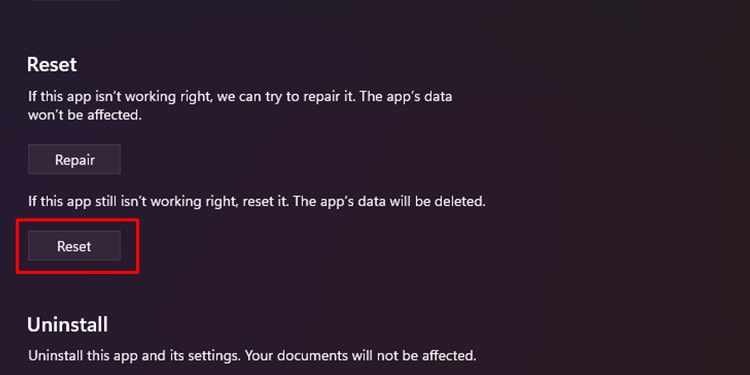This screenshot has height=375, width=750.
Task: Click the "If this app" words above the Repair button
Action: (x=60, y=97)
